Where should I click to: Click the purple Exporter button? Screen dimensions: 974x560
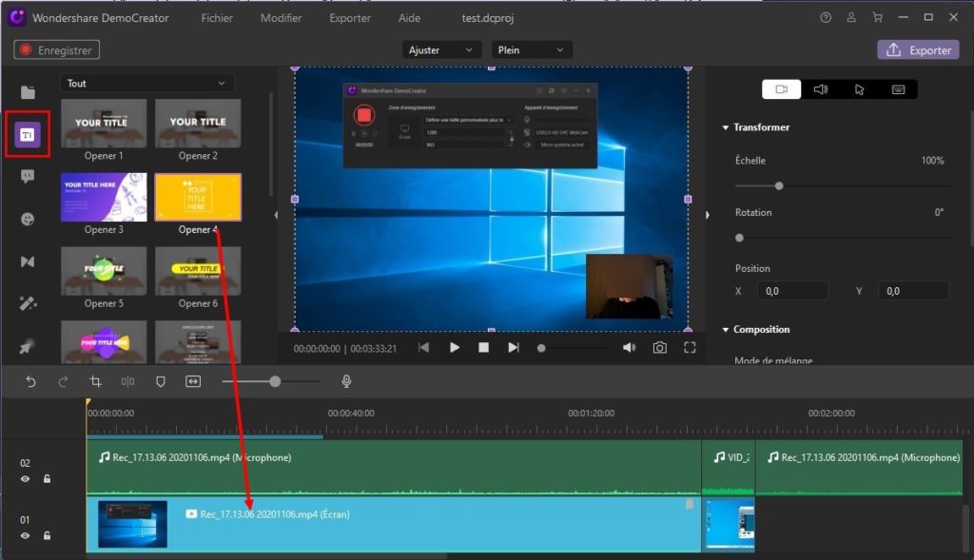coord(918,49)
